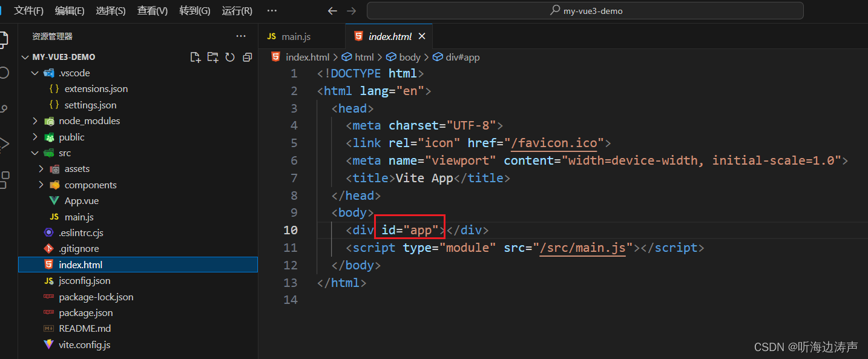Open the /src/main.js underlined link
Viewport: 868px width, 359px height.
(x=583, y=247)
